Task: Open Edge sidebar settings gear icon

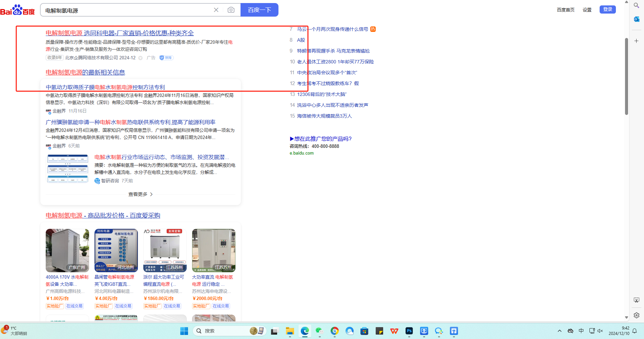Action: (x=637, y=315)
